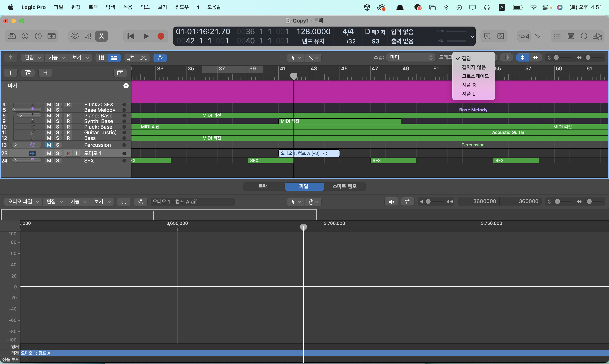Toggle the automation curve icon in tracks toolbar
The image size is (609, 364).
(130, 58)
